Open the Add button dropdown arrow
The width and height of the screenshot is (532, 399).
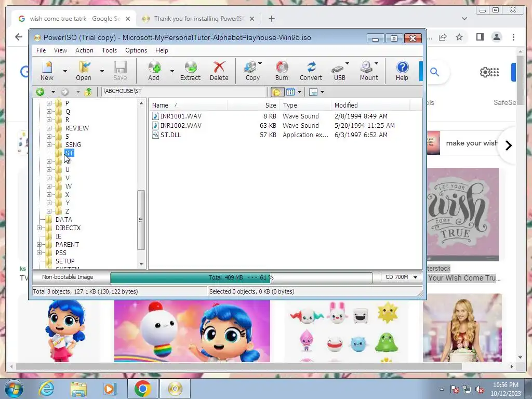click(172, 71)
